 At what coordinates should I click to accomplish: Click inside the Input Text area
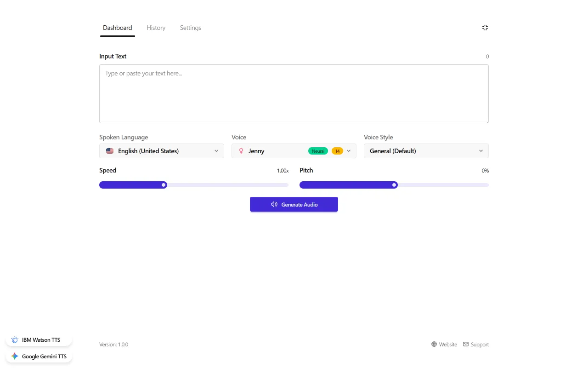point(294,94)
